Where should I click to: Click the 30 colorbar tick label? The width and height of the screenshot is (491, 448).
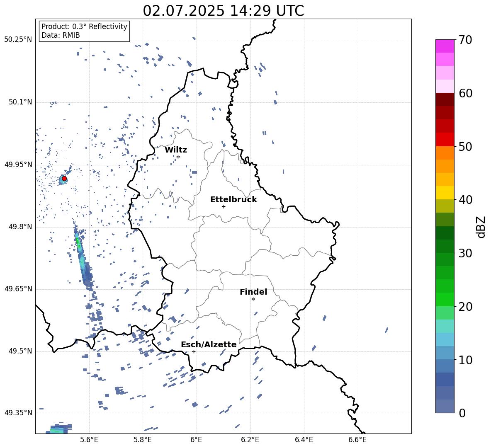pyautogui.click(x=465, y=253)
